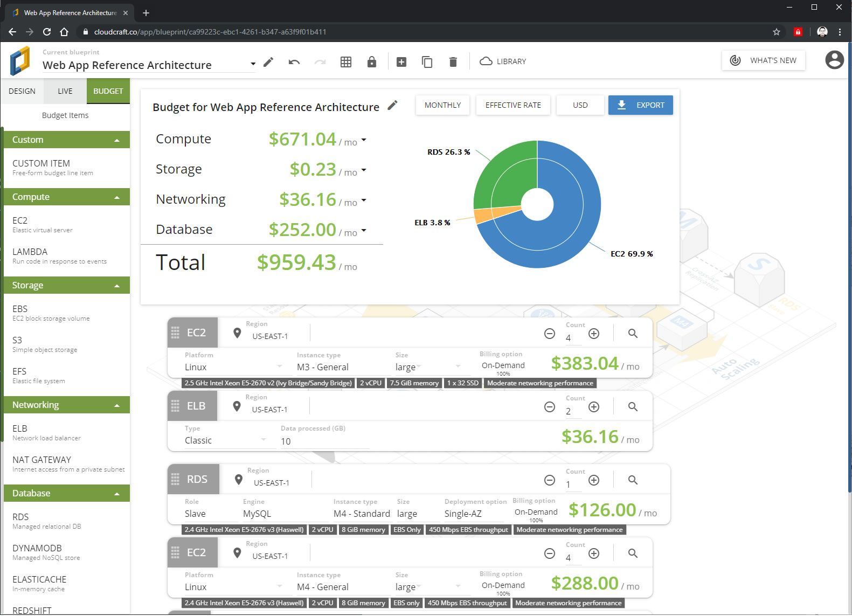Click the EFFECTIVE RATE button

pyautogui.click(x=513, y=105)
